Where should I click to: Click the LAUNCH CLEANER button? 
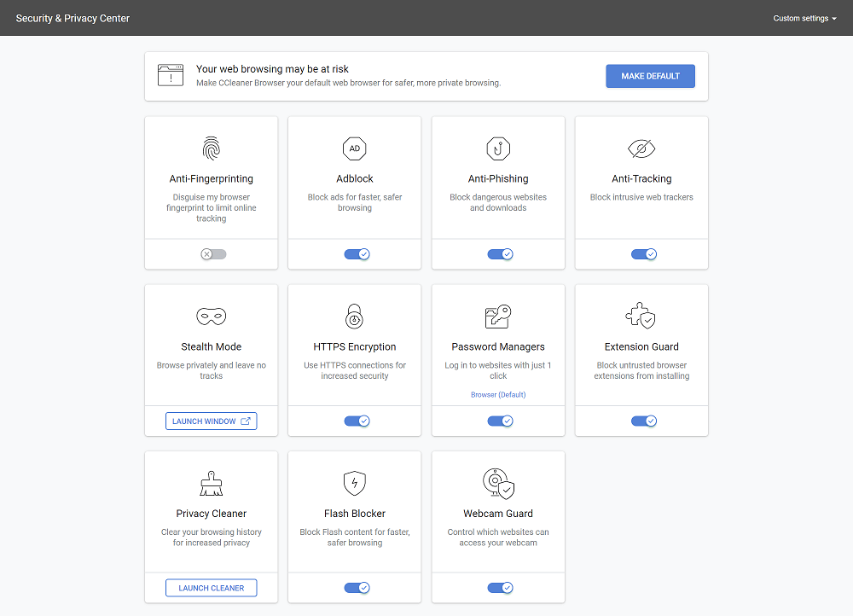(x=211, y=588)
